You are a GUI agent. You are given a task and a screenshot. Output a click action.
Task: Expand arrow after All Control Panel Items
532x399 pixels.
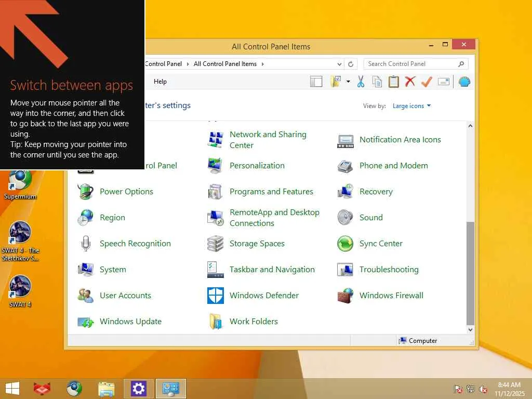click(x=262, y=64)
